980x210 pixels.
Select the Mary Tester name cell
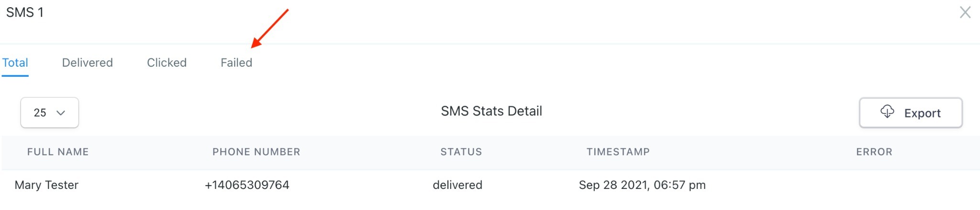point(46,185)
